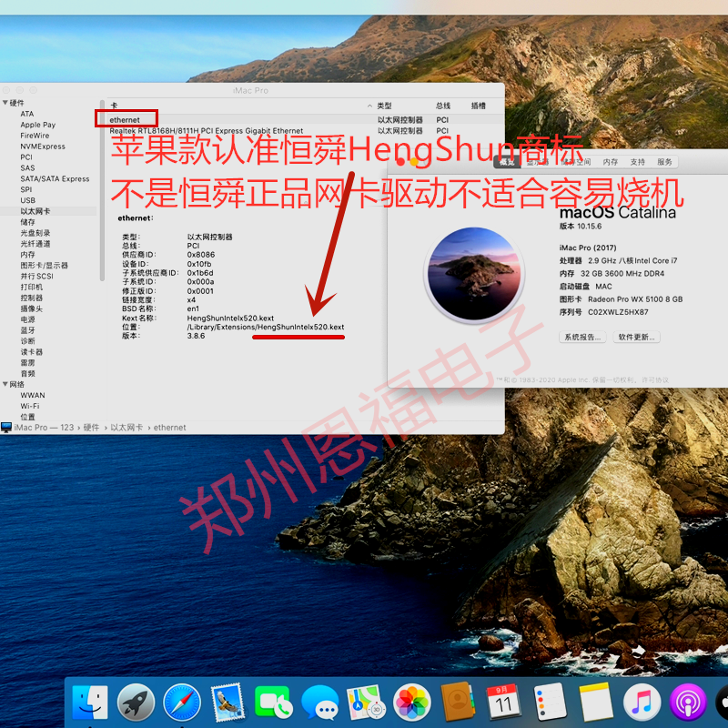Click the 总线 column header

[443, 106]
